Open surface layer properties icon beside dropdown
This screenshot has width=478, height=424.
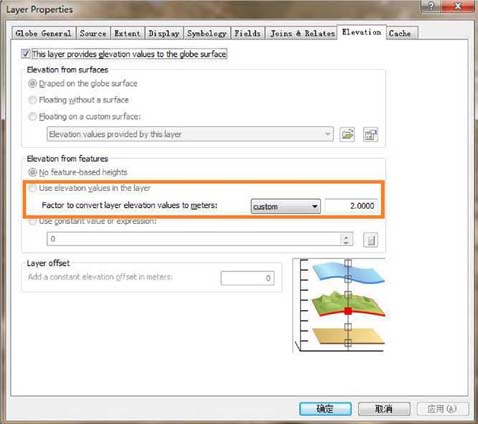[370, 134]
